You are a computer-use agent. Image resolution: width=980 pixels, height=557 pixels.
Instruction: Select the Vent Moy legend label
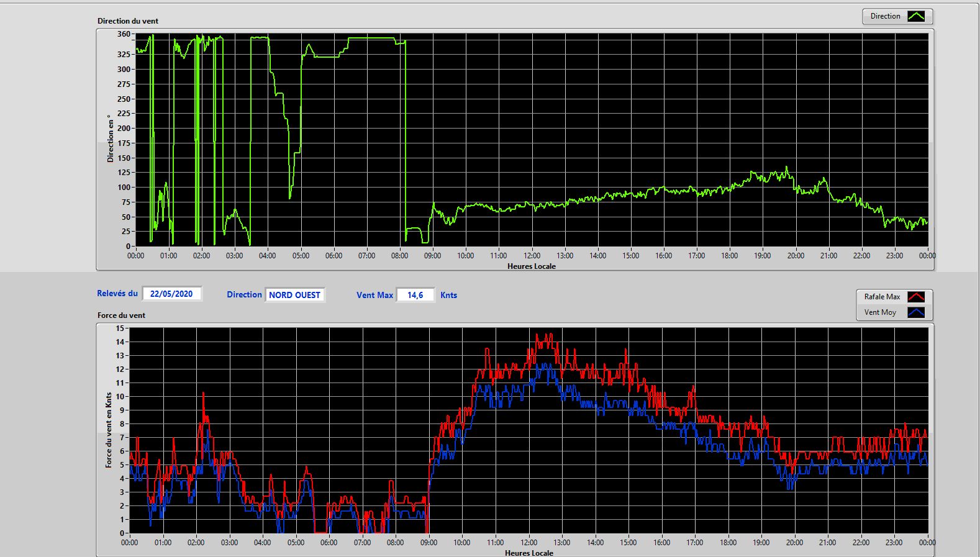pos(880,312)
